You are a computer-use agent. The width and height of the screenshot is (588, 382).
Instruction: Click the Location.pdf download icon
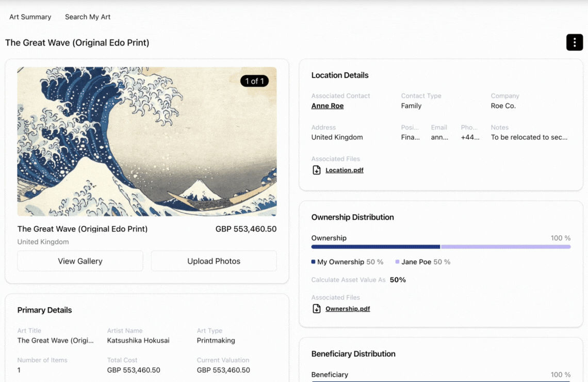[x=317, y=170]
